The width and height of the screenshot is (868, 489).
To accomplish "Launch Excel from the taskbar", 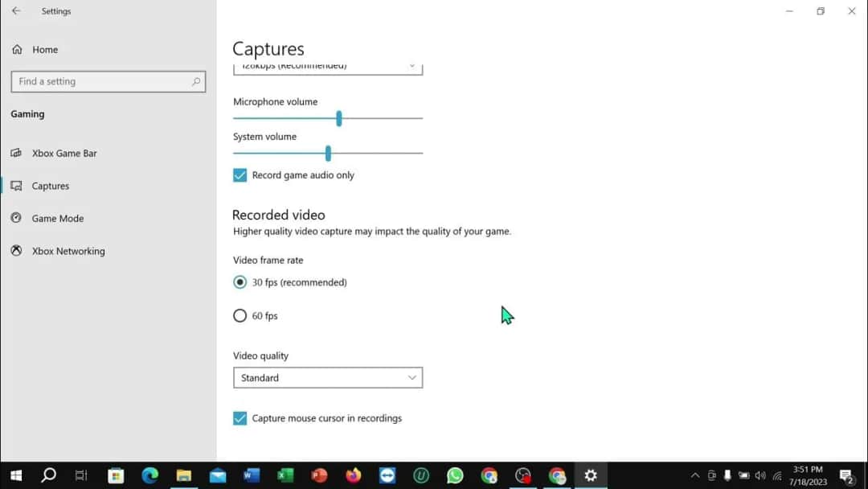I will 285,475.
